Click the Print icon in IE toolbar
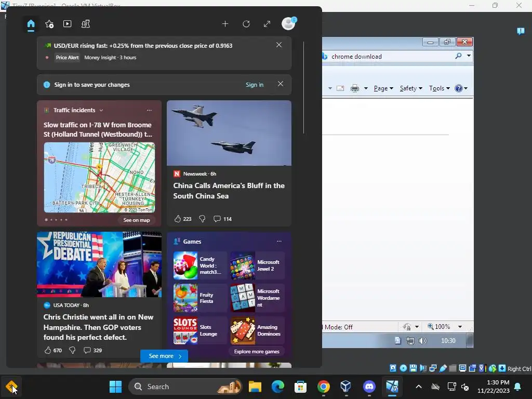The width and height of the screenshot is (532, 399). (355, 88)
